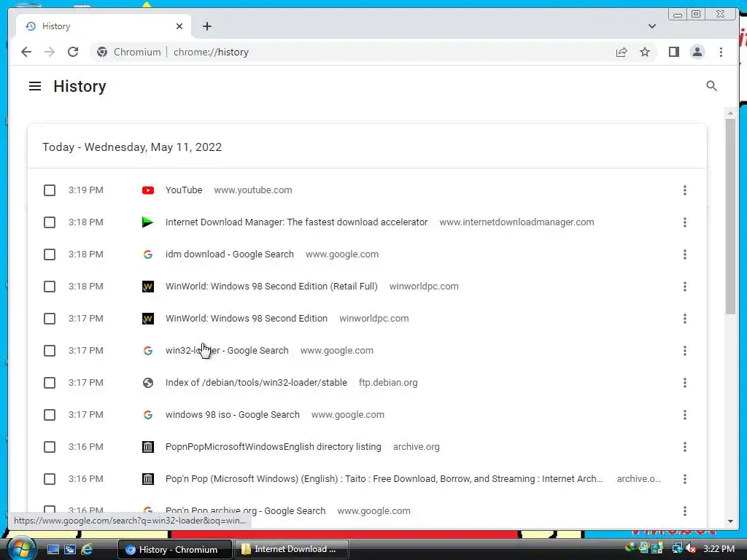Viewport: 747px width, 560px height.
Task: Check the box for Internet Download Manager entry
Action: click(50, 222)
